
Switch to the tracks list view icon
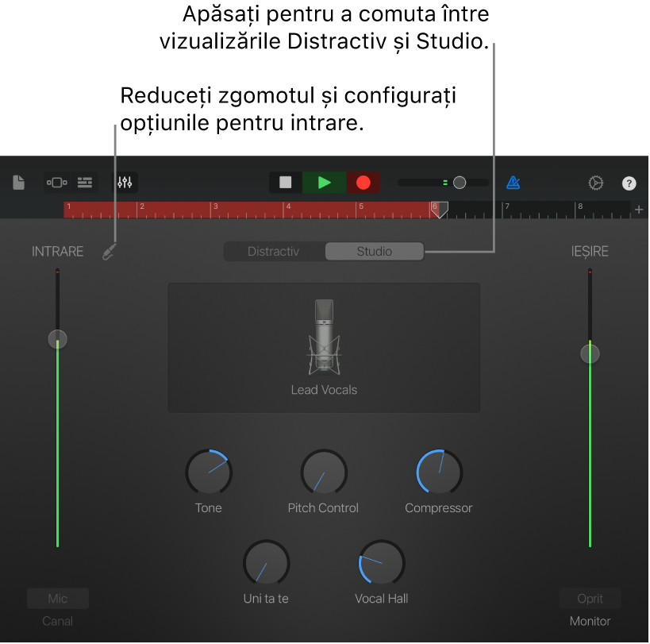coord(84,183)
